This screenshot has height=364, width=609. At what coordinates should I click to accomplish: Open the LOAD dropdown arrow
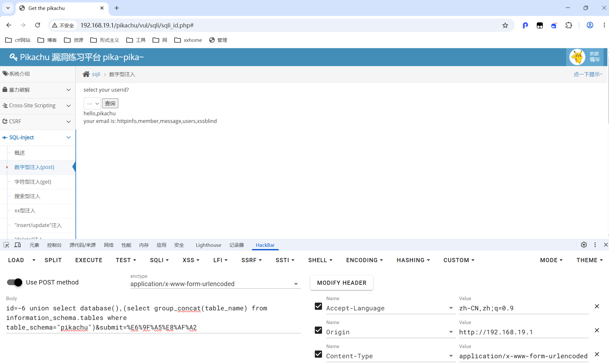(x=34, y=260)
